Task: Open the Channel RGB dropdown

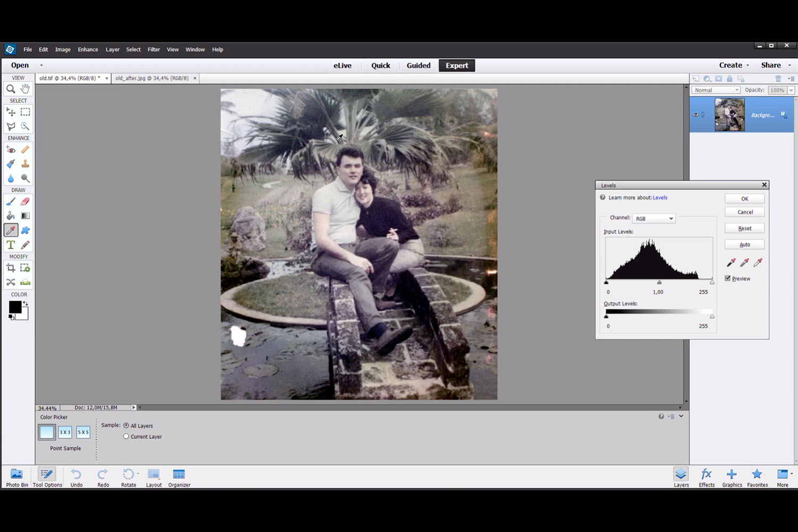Action: 654,219
